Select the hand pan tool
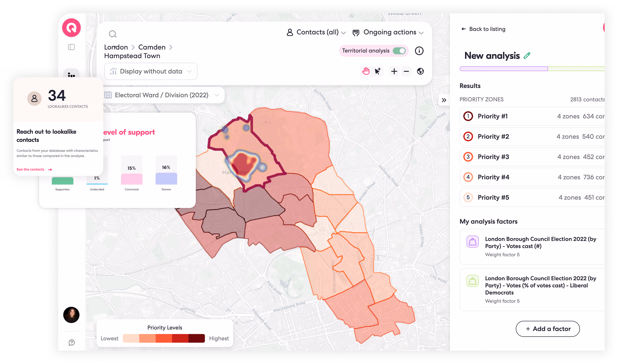Screen dimensions: 618x364 pos(365,71)
